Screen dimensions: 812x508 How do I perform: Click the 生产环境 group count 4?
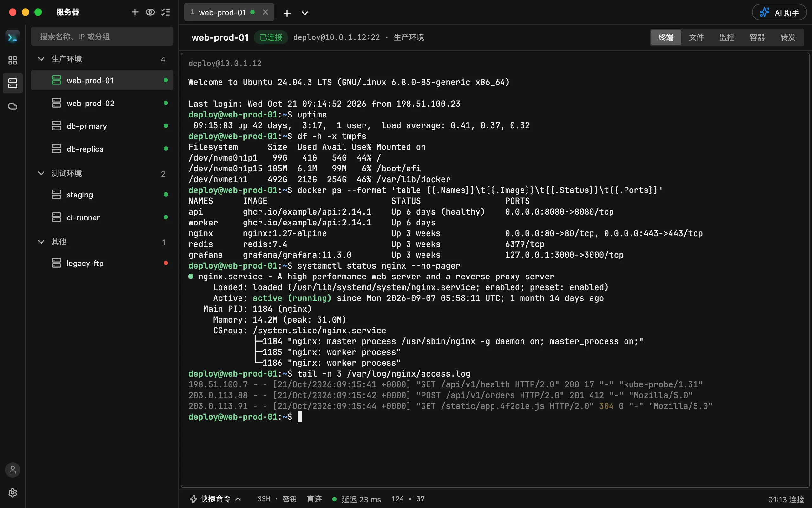click(163, 59)
